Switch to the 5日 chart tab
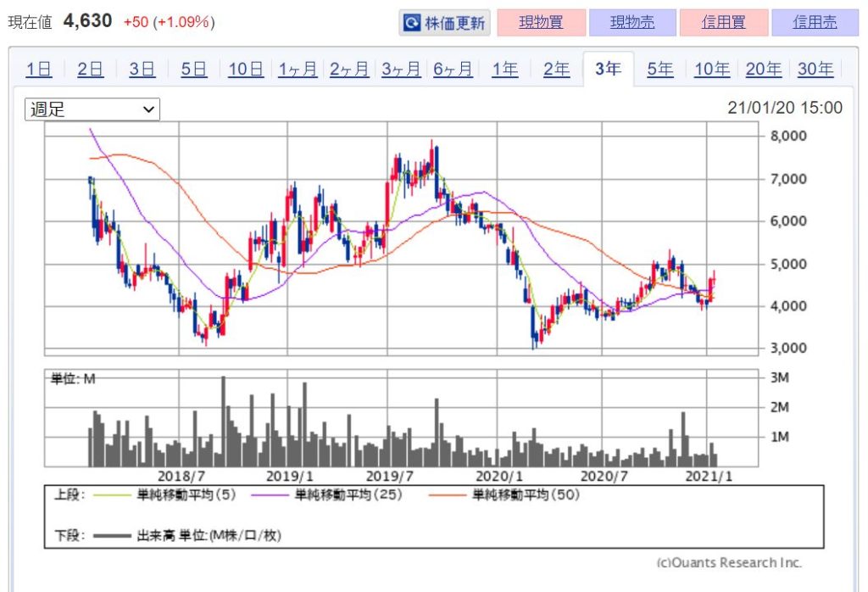 pyautogui.click(x=193, y=70)
